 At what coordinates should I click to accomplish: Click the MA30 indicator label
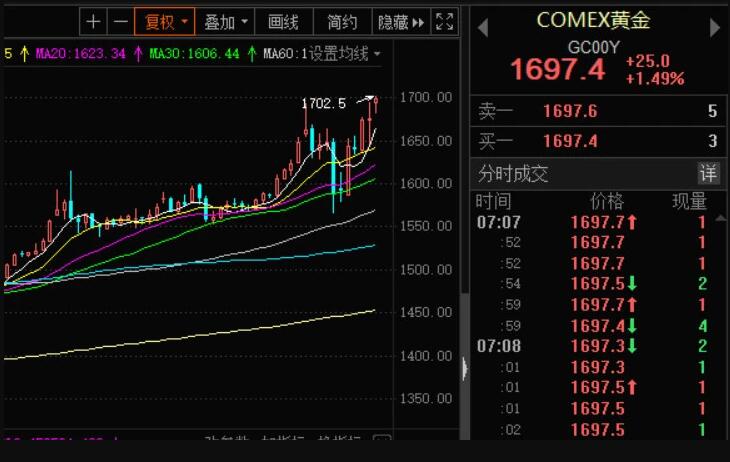click(195, 53)
